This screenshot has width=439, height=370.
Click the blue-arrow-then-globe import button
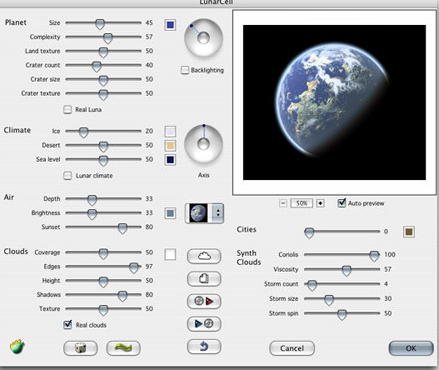coord(204,324)
